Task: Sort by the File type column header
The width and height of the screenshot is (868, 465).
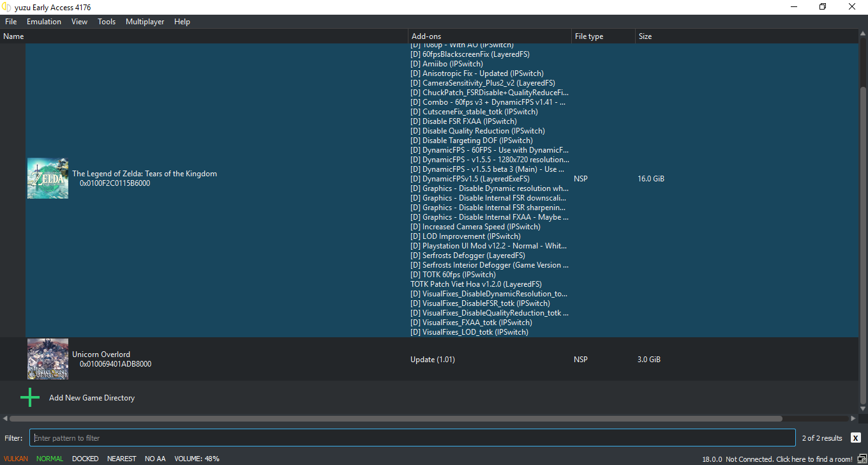Action: pos(604,36)
